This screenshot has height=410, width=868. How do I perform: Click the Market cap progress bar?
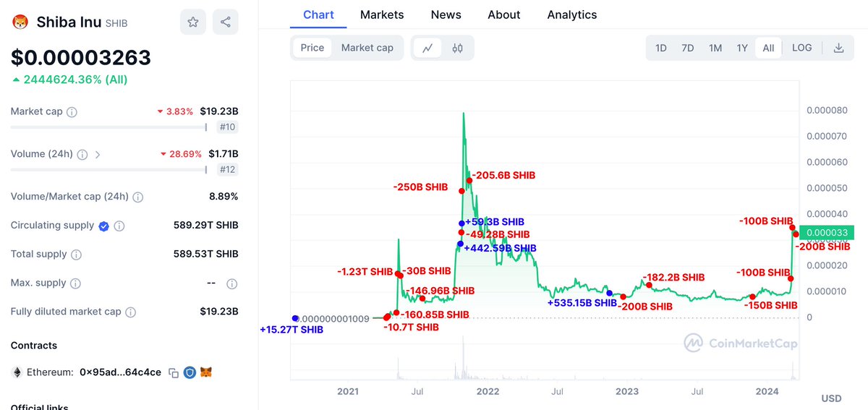point(109,127)
